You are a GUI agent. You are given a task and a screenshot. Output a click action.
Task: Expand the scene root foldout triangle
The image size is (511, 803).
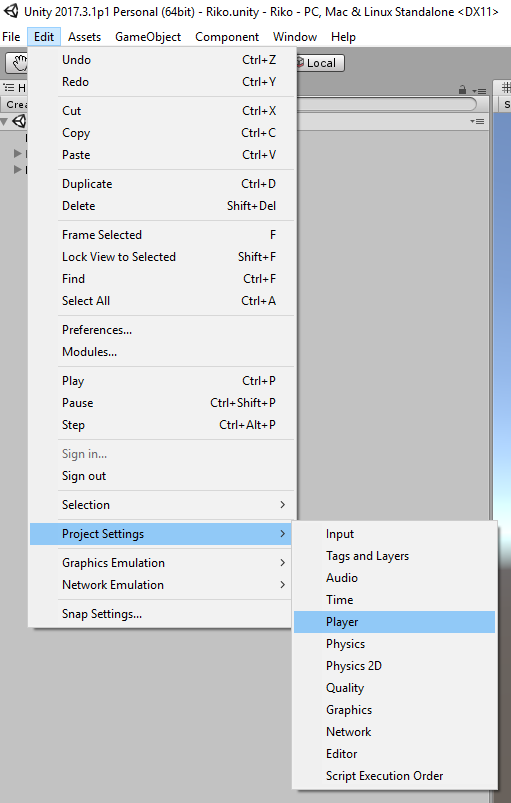tap(4, 122)
